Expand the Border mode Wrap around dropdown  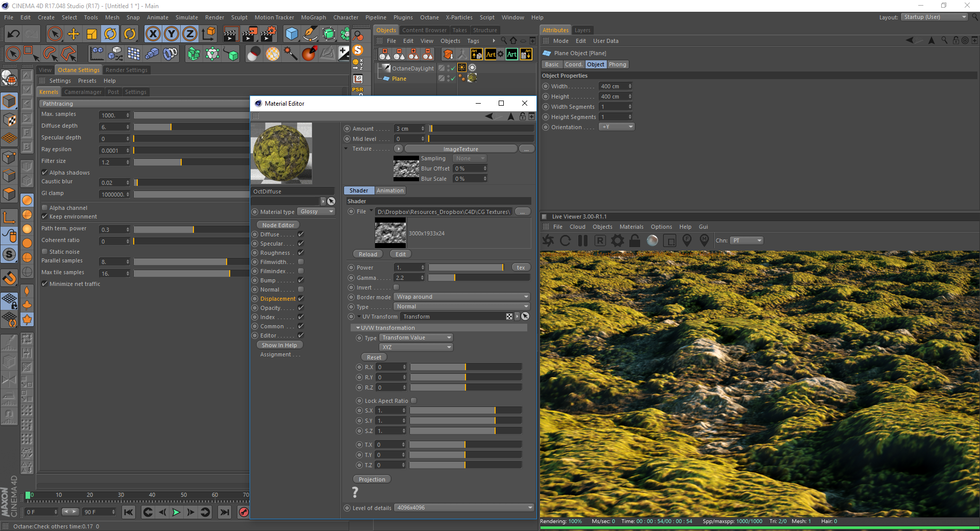coord(462,297)
